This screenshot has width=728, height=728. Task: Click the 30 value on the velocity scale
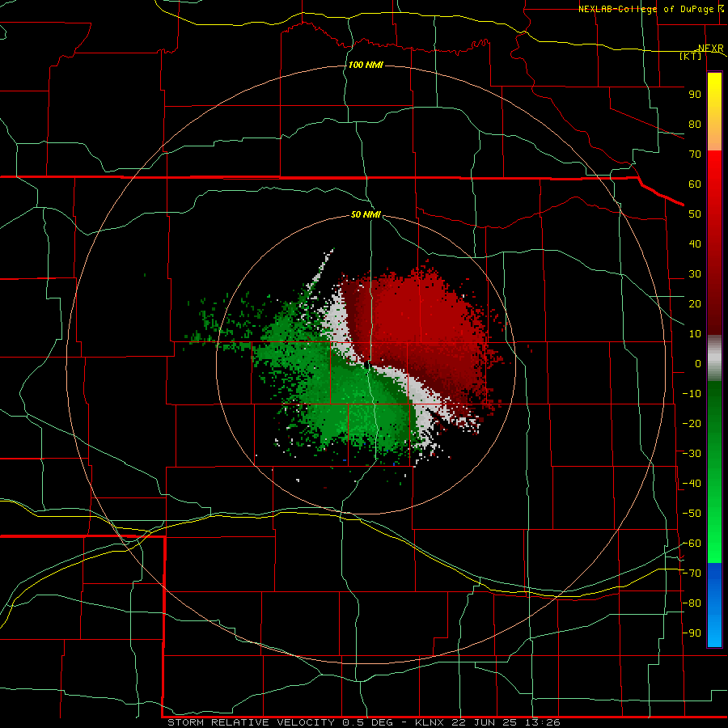coord(695,274)
